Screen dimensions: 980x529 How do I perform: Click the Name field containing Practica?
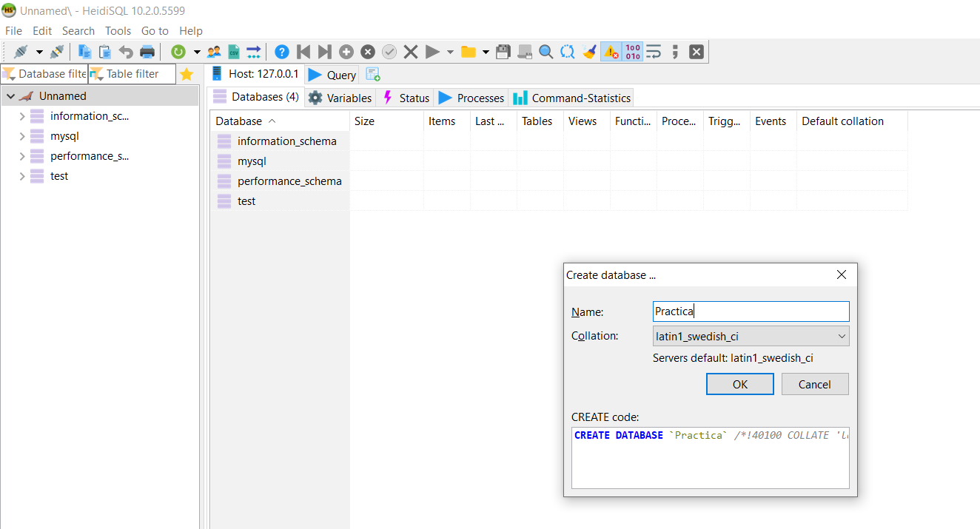tap(751, 311)
